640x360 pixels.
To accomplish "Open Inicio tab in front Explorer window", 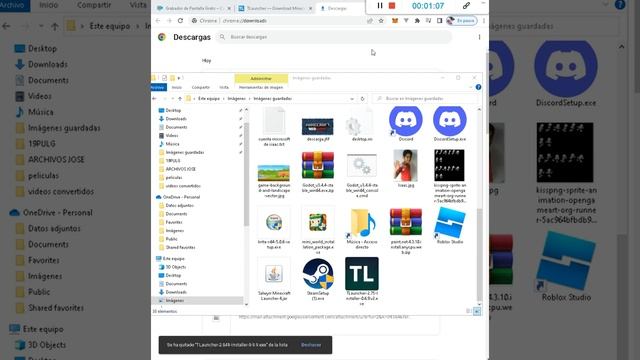I will coord(177,87).
